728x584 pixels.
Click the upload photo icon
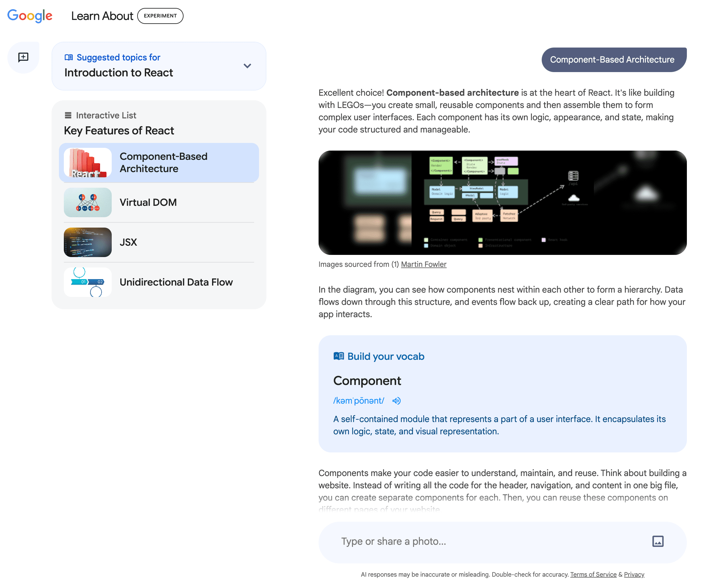pyautogui.click(x=657, y=541)
